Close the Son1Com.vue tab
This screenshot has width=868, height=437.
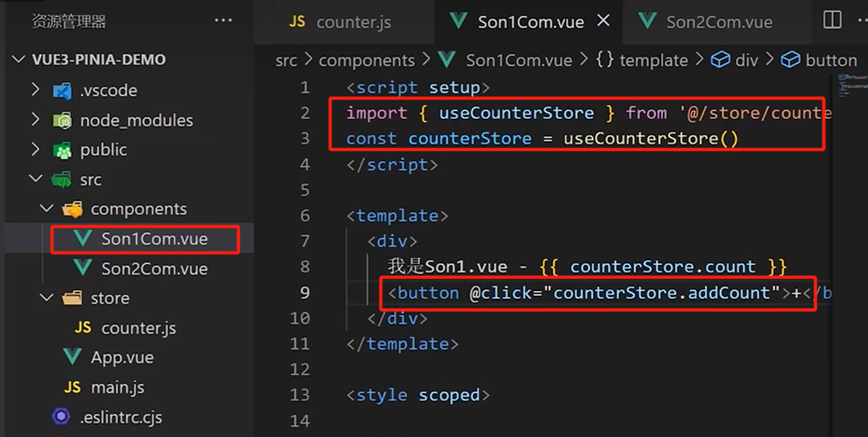[603, 21]
